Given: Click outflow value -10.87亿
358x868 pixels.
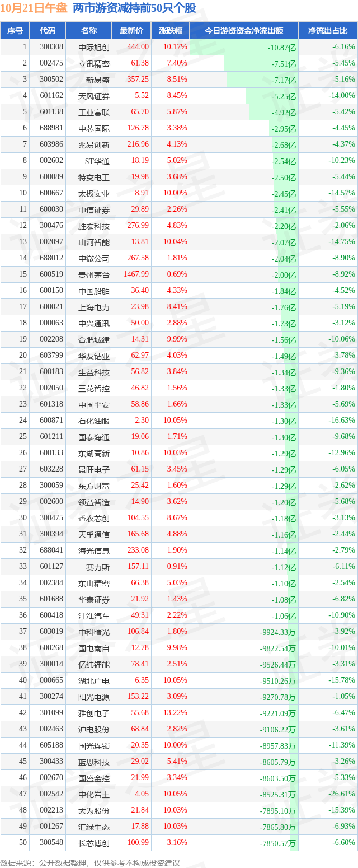Looking at the screenshot, I should pyautogui.click(x=281, y=47).
